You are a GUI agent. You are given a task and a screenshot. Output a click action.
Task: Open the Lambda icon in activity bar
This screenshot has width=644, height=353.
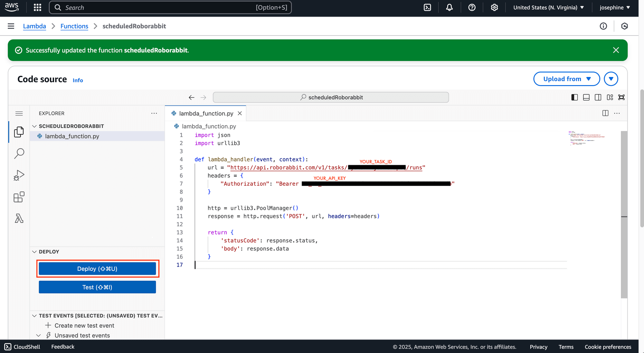tap(19, 219)
